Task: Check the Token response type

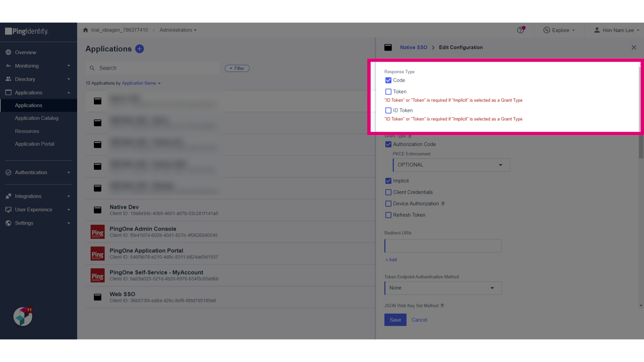Action: click(388, 92)
